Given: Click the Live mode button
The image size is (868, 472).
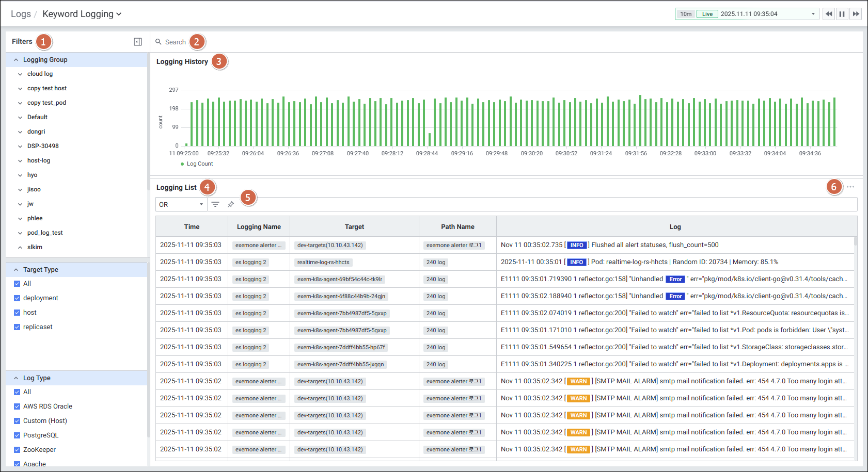Looking at the screenshot, I should (707, 14).
